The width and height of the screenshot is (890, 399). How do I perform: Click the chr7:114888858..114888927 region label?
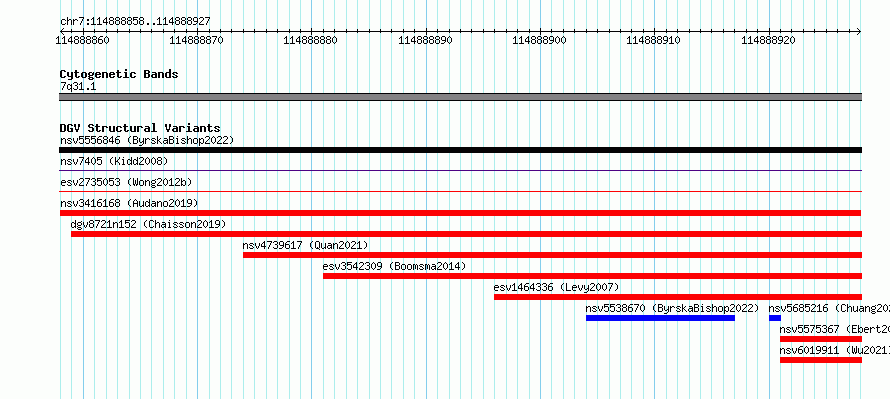point(135,22)
